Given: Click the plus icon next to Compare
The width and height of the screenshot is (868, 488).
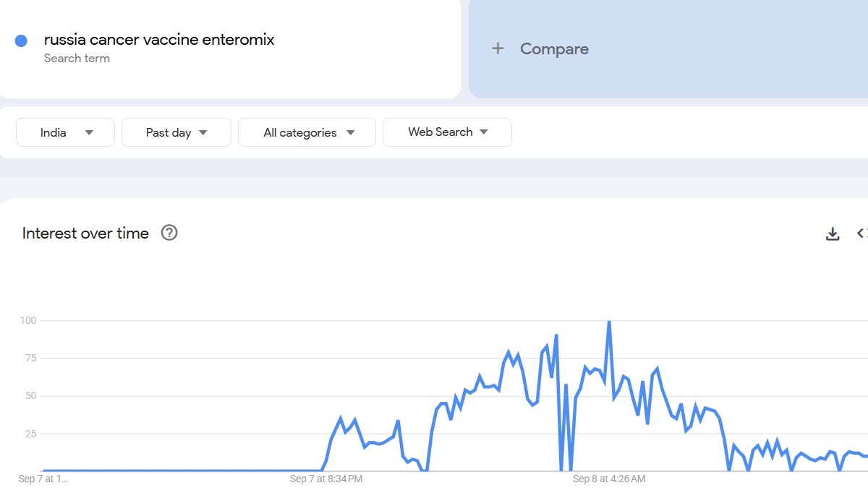Looking at the screenshot, I should coord(498,48).
